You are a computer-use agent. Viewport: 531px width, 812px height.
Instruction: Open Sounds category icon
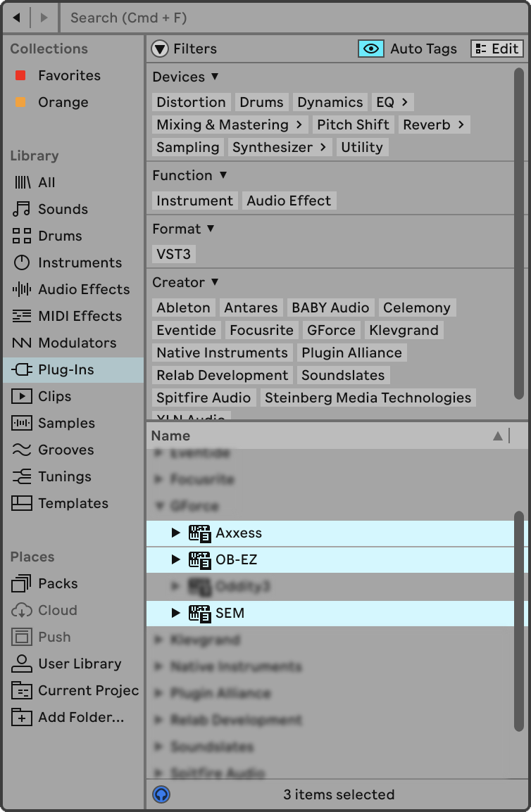[x=22, y=209]
